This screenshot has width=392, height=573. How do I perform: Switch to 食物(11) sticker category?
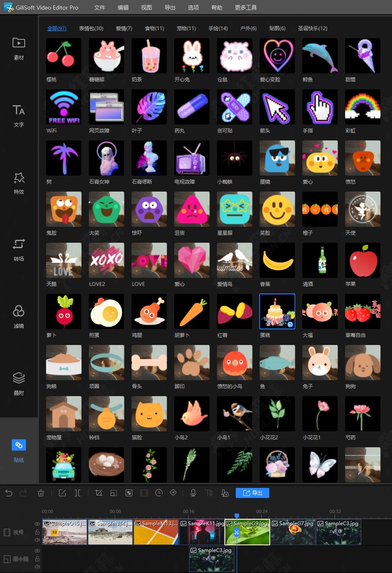coord(155,29)
